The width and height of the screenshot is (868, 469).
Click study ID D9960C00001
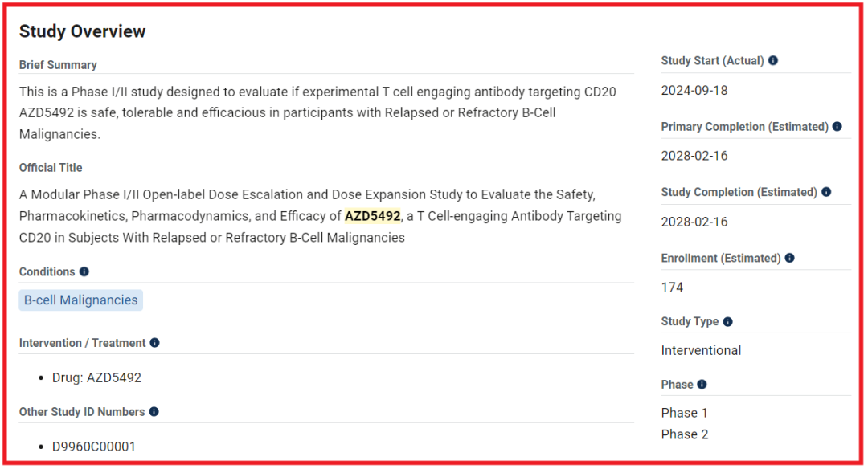click(93, 447)
